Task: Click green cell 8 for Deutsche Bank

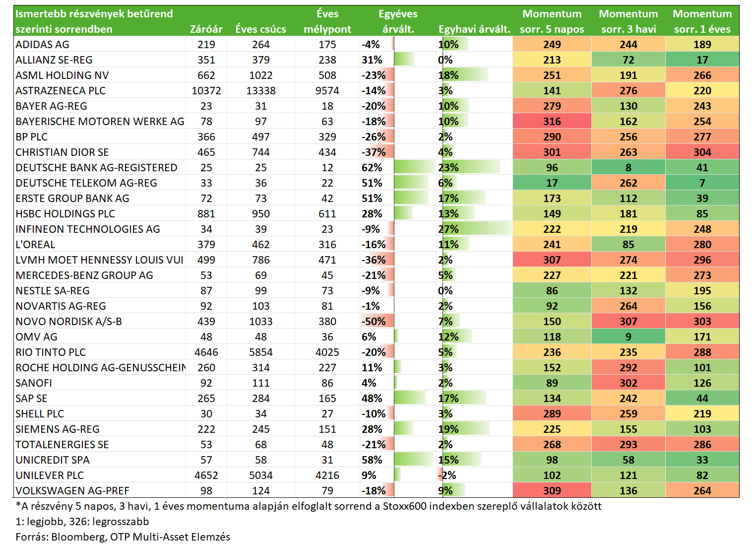Action: tap(628, 167)
